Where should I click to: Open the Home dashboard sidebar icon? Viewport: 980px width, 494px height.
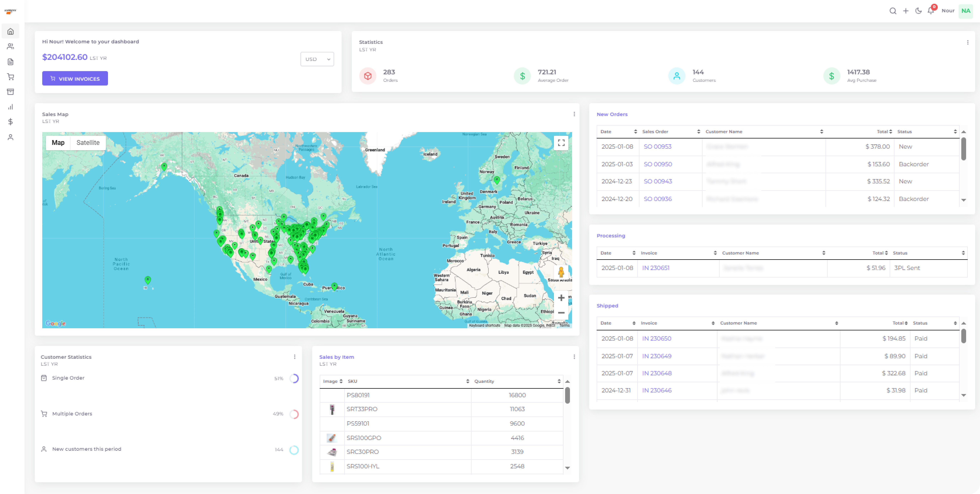coord(11,32)
